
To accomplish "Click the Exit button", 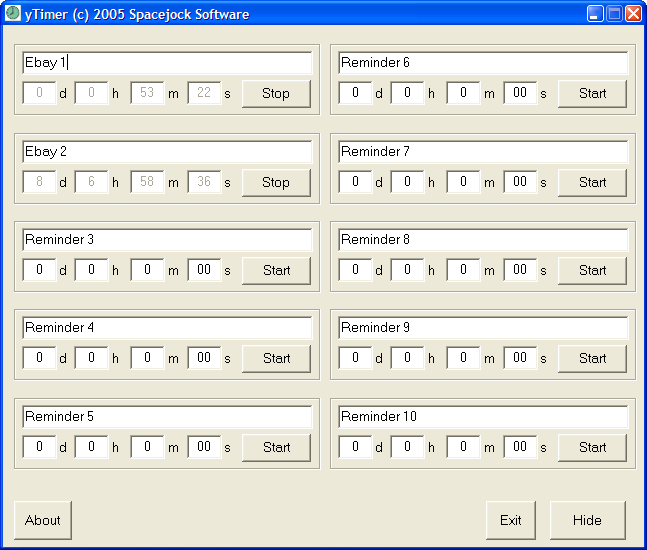I will pyautogui.click(x=511, y=520).
